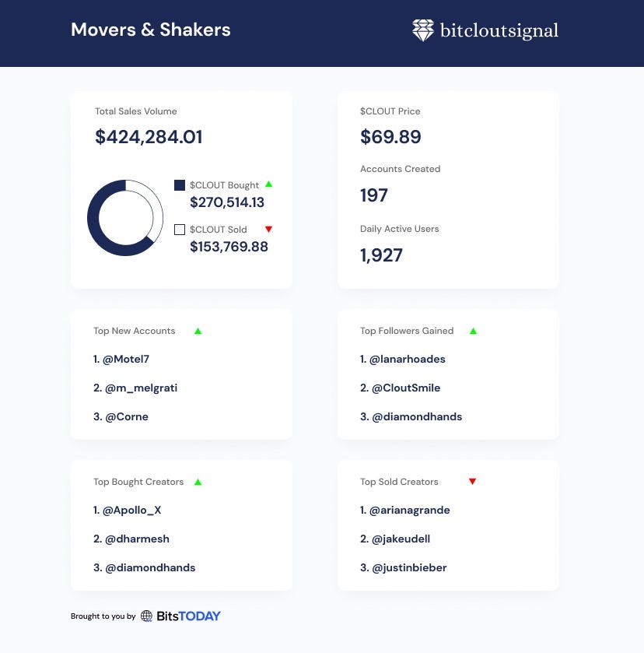Click the bitcloutsignal brand name text
Viewport: 644px width, 653px height.
point(499,30)
